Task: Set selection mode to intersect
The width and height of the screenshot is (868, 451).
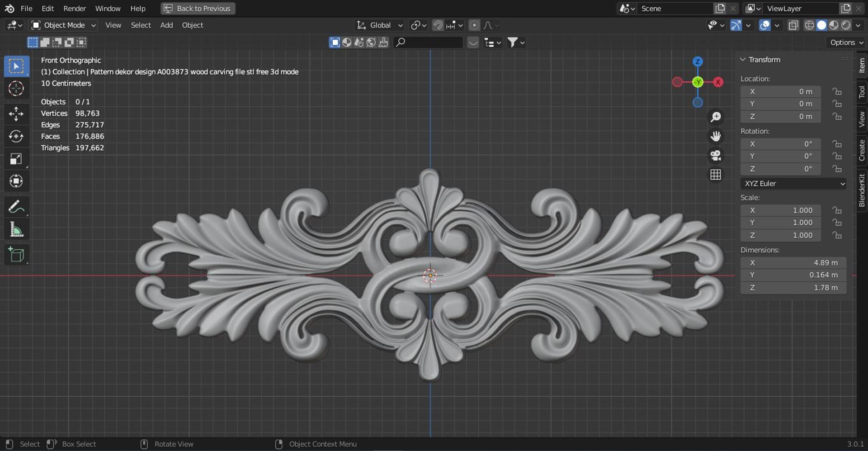Action: 81,43
